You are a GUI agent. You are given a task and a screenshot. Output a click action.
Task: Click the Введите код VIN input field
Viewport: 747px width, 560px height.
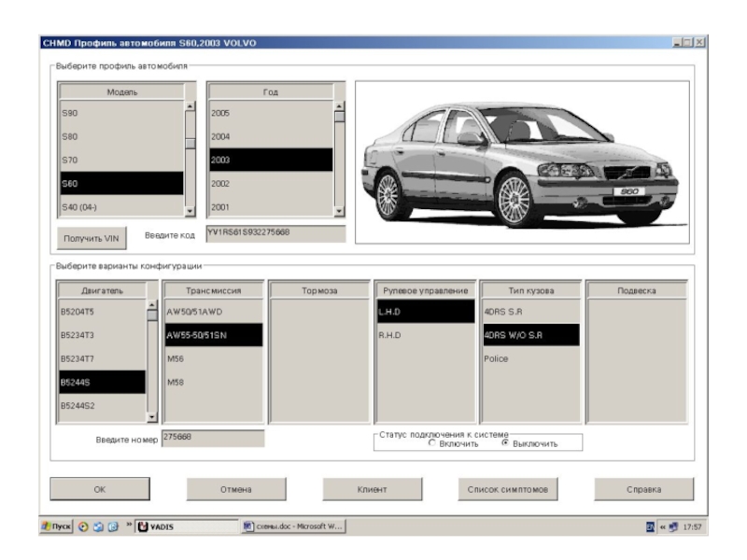click(x=275, y=233)
